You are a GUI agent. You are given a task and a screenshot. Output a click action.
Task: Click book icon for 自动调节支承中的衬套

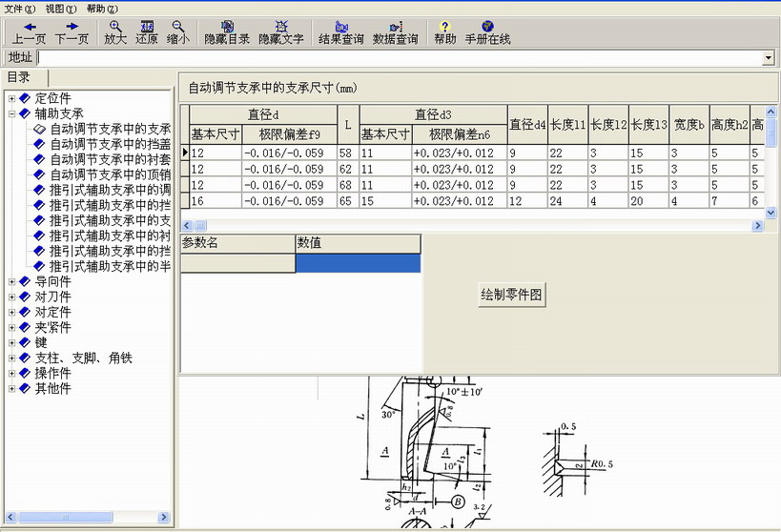39,159
